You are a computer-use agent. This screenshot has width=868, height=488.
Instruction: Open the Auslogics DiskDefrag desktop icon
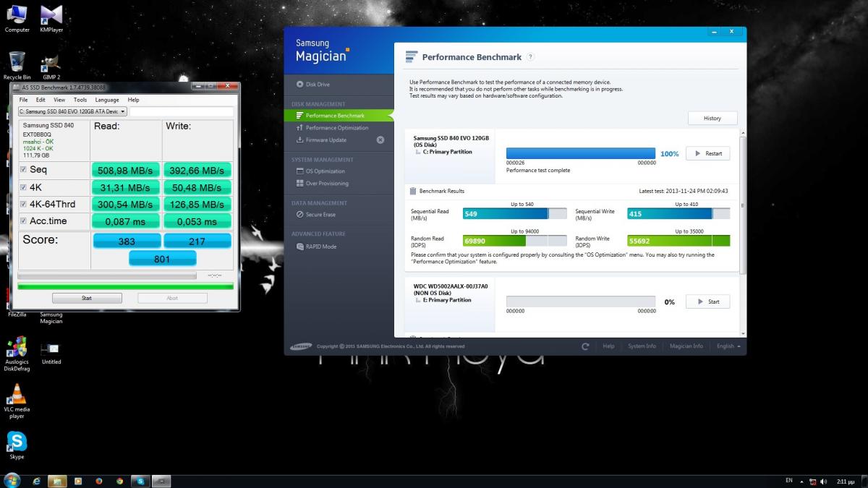(x=17, y=354)
